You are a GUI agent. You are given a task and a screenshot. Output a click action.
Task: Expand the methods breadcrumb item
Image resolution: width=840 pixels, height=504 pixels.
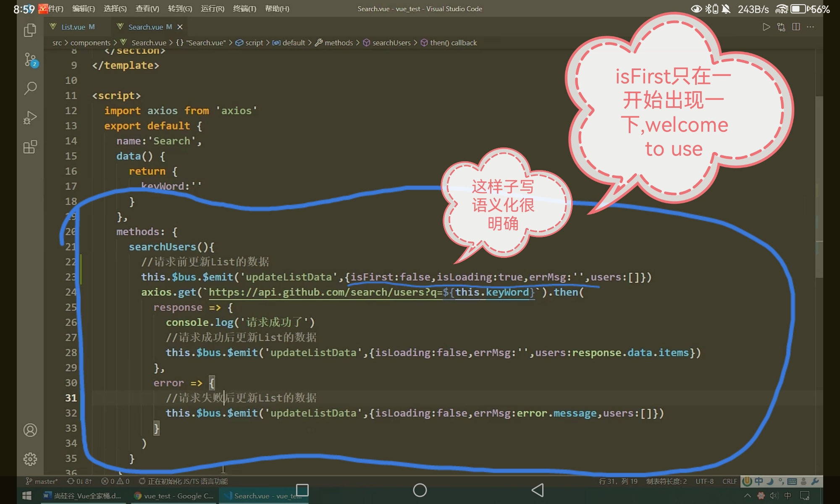339,43
